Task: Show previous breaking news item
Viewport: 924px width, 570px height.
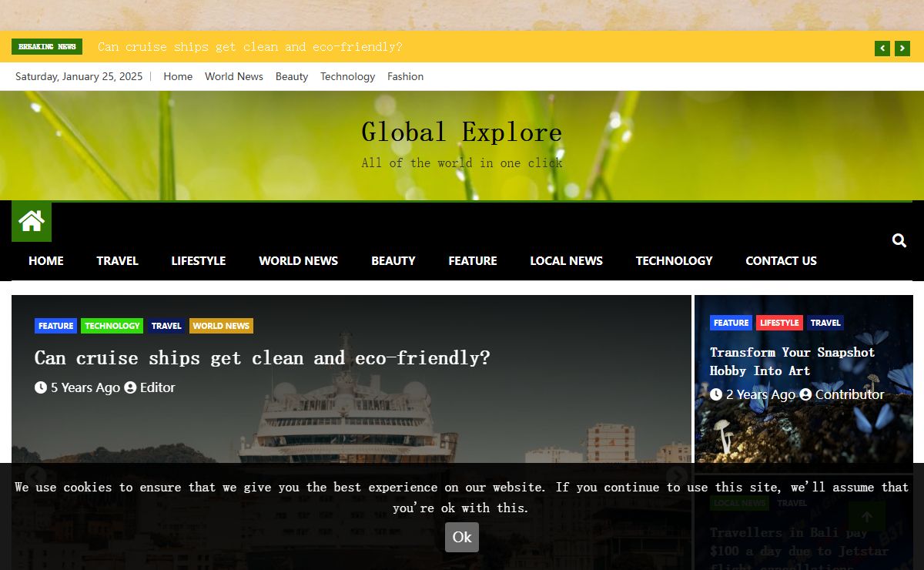Action: click(882, 49)
